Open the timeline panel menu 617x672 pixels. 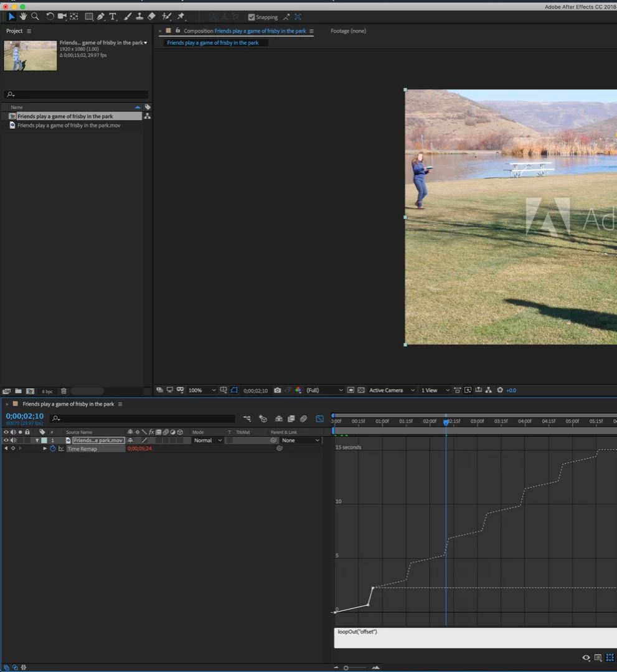tap(120, 404)
